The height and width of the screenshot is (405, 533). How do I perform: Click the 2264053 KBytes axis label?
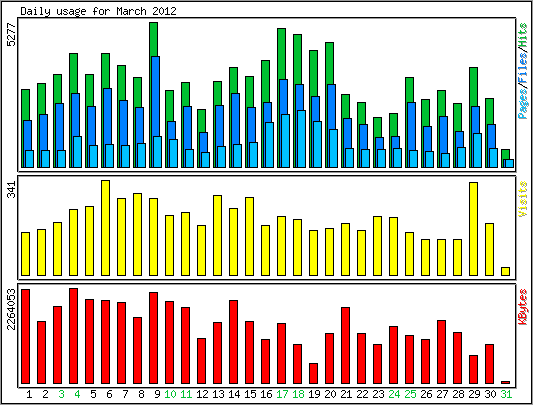coord(12,309)
